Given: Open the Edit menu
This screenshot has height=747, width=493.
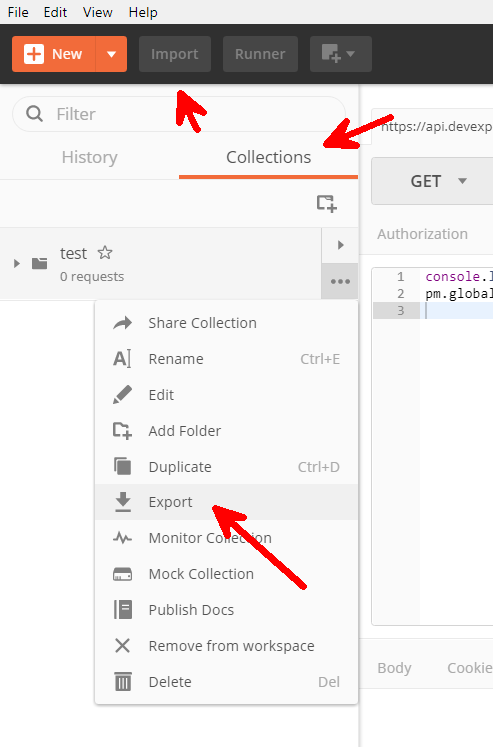Looking at the screenshot, I should [55, 12].
